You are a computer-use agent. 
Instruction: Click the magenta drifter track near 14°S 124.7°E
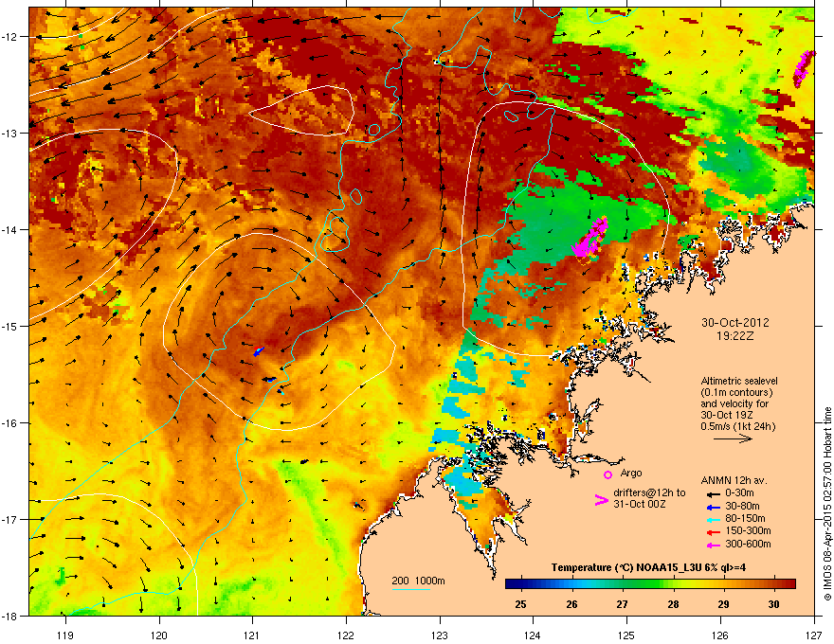click(x=590, y=238)
